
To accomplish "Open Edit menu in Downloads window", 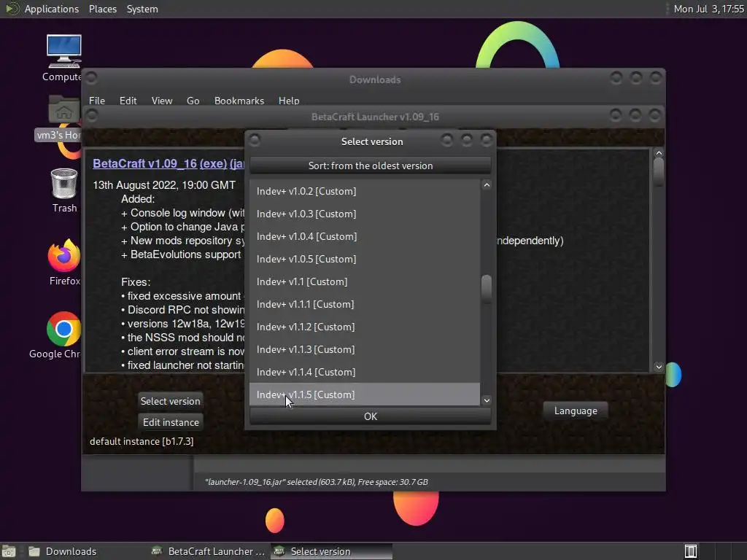I will point(128,101).
